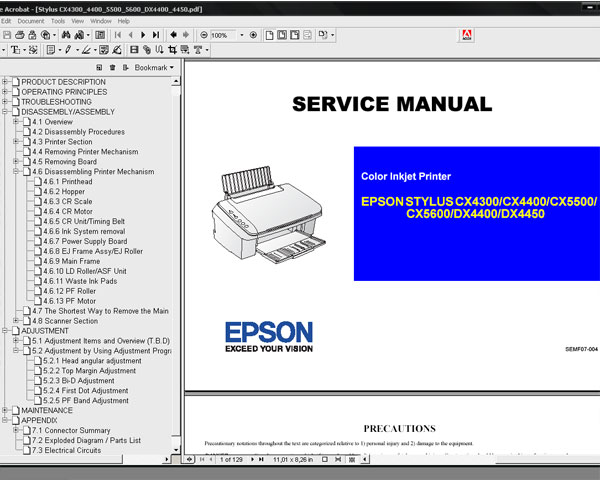Select the Article tool icon
Viewport: 600px width, 480px height.
[160, 50]
